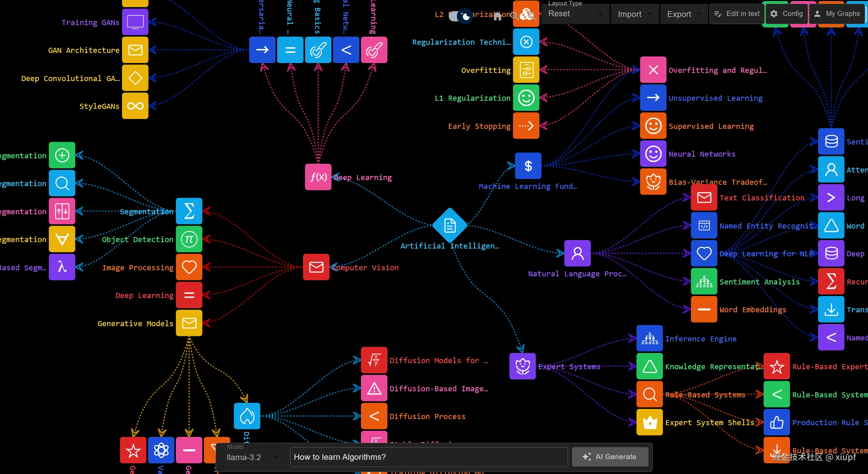
Task: Open the Export dropdown menu
Action: coord(684,14)
